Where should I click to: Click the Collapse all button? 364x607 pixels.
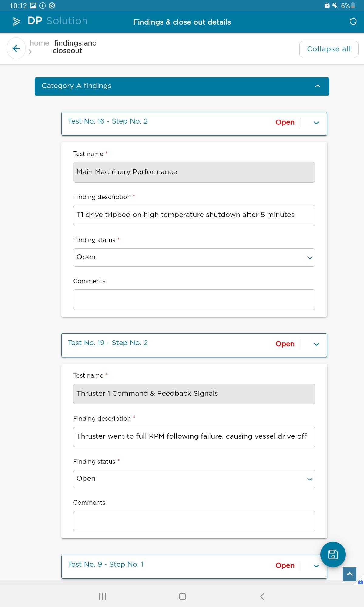click(329, 49)
